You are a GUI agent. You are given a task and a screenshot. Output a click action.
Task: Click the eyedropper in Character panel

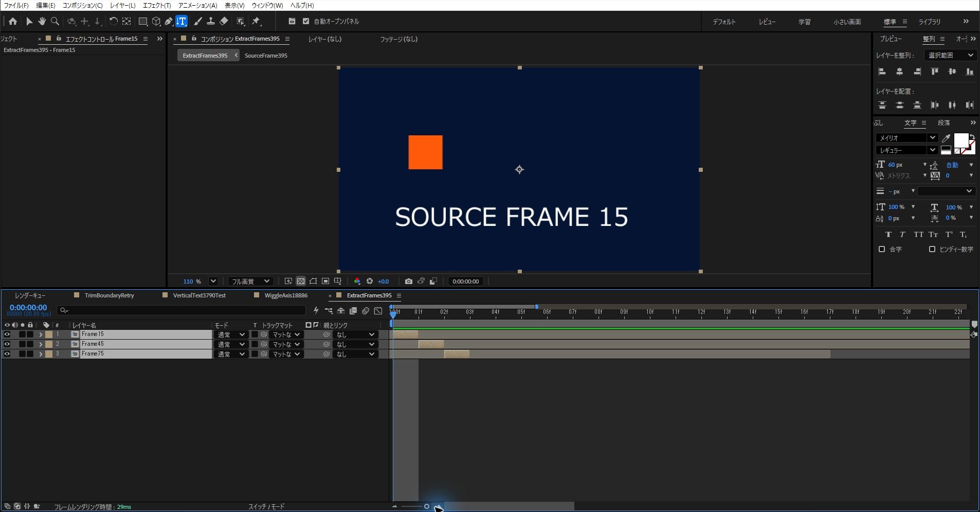tap(946, 138)
